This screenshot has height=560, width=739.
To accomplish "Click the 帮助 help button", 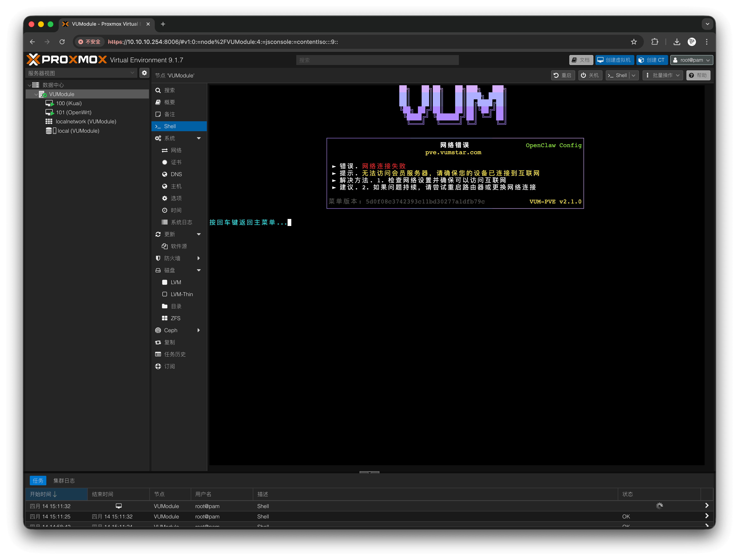I will (698, 76).
